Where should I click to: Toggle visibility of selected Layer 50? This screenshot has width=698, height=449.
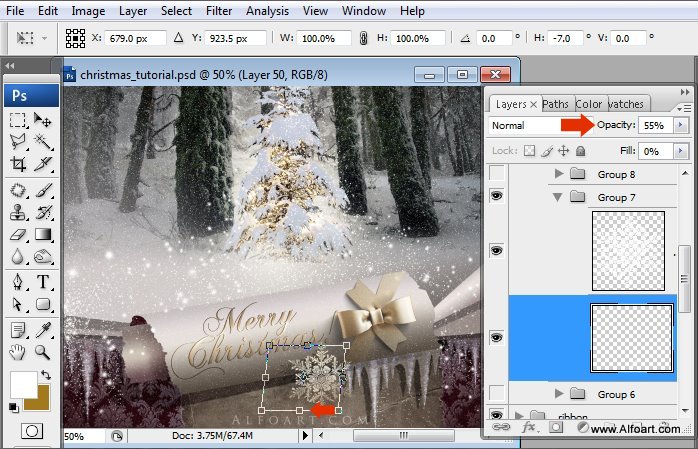tap(496, 337)
